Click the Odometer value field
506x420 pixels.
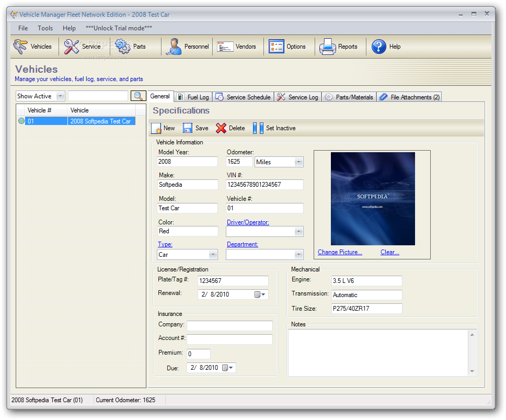(x=239, y=162)
